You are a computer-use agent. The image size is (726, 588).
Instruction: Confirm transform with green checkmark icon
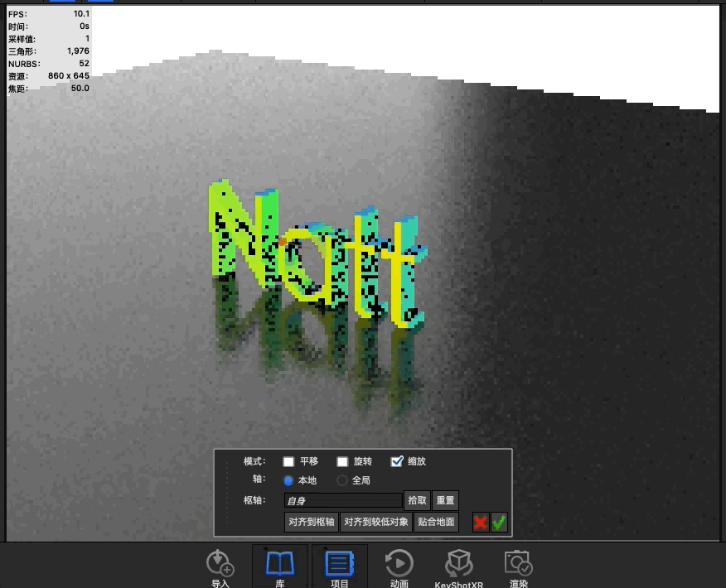(x=499, y=523)
